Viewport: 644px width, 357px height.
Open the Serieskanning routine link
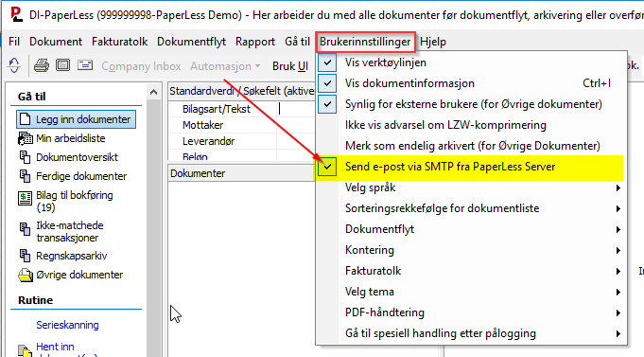(67, 325)
